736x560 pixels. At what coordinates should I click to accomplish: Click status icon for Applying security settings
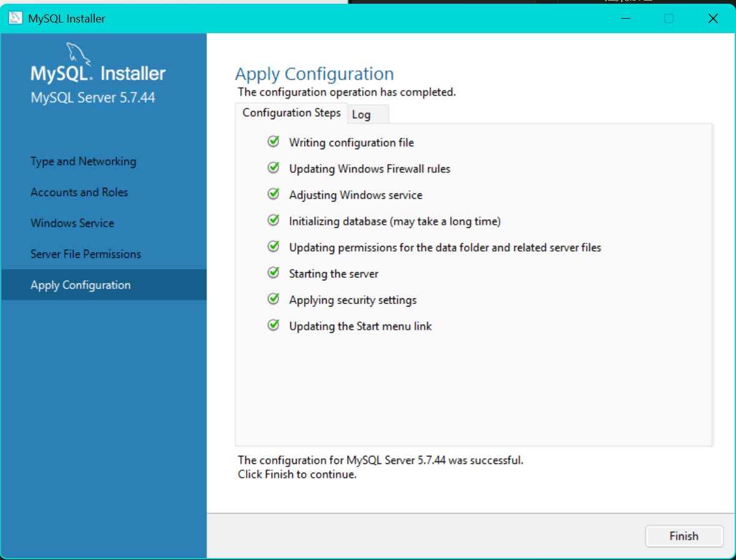tap(273, 299)
